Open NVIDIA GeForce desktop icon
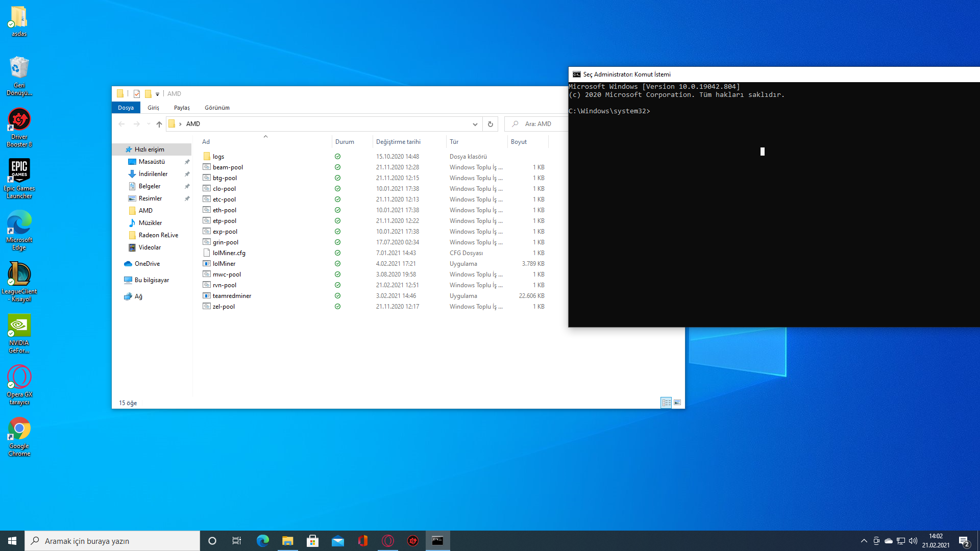Screen dimensions: 980x551 coord(19,334)
